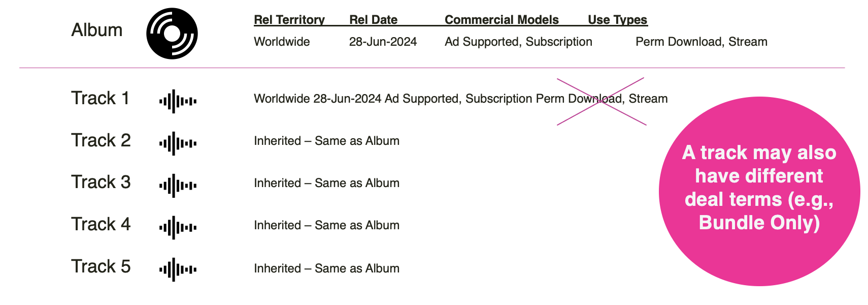Viewport: 868px width, 305px height.
Task: Click the 28-Jun-2024 album release date value
Action: 383,42
